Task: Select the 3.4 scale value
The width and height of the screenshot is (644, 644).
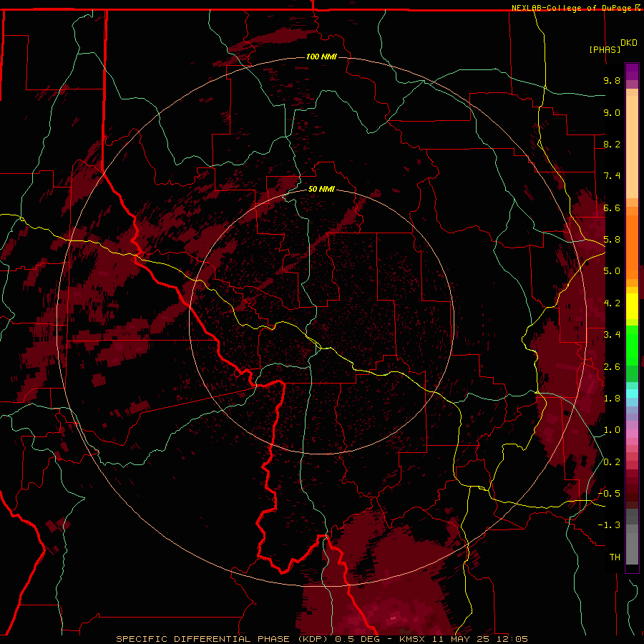Action: (x=612, y=335)
